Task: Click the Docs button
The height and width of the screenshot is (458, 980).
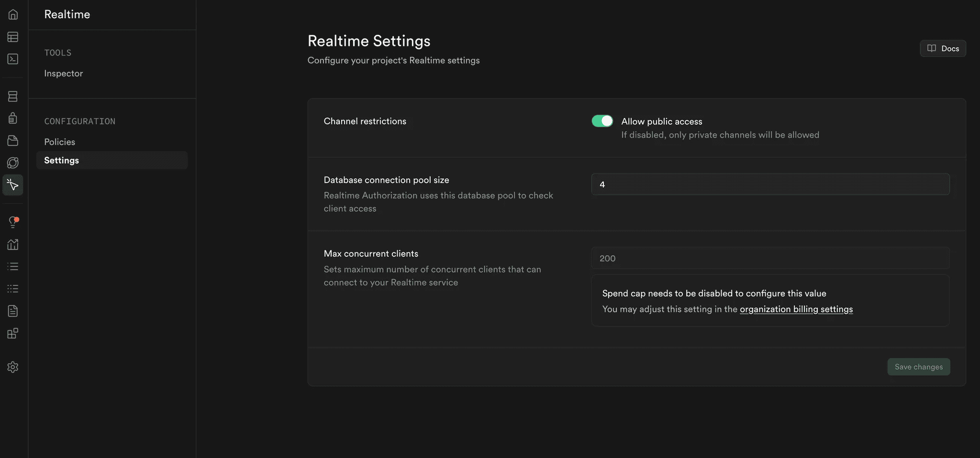Action: coord(943,48)
